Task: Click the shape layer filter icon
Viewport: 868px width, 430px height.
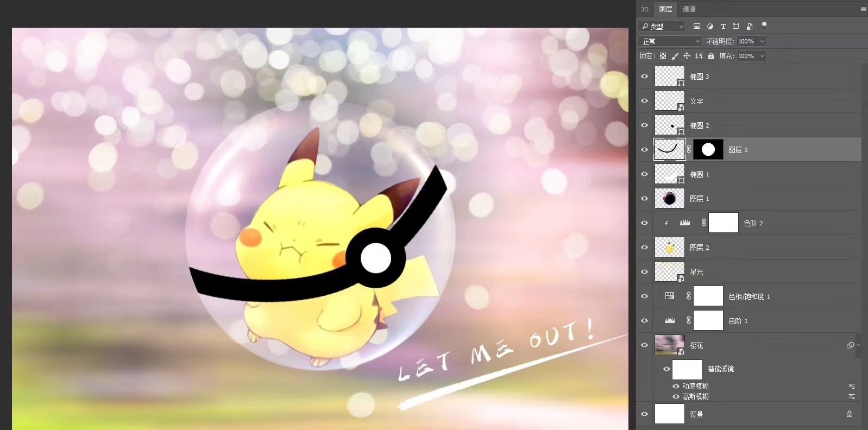Action: click(x=736, y=26)
